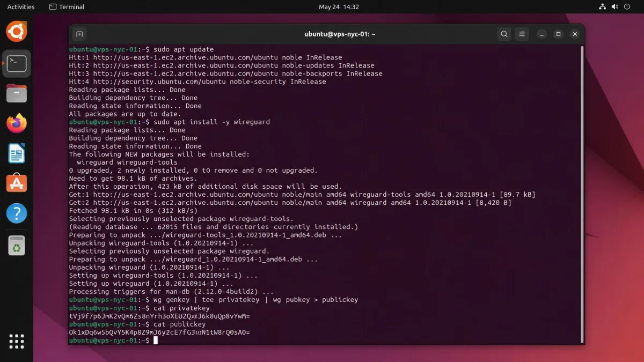Click 'sudo apt install -y wireguard' command
This screenshot has height=362, width=644.
pyautogui.click(x=211, y=122)
